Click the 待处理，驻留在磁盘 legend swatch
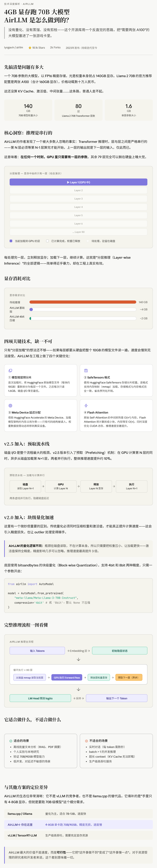The width and height of the screenshot is (157, 868). pos(88,241)
